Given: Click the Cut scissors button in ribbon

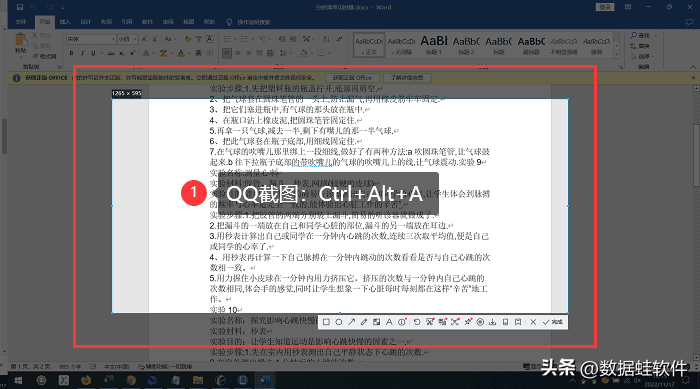Looking at the screenshot, I should pyautogui.click(x=42, y=35).
